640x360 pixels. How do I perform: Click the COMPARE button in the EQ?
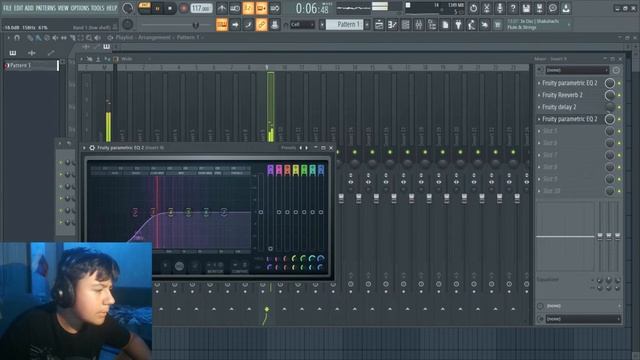coord(240,271)
